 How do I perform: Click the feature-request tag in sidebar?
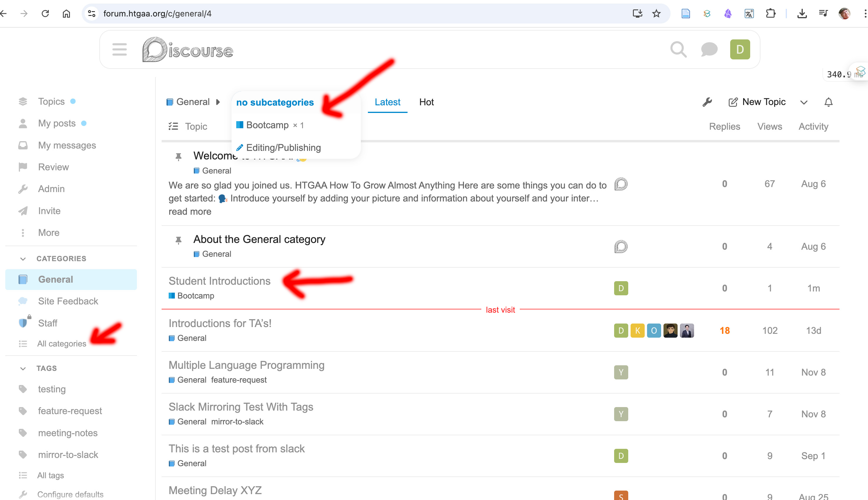70,411
